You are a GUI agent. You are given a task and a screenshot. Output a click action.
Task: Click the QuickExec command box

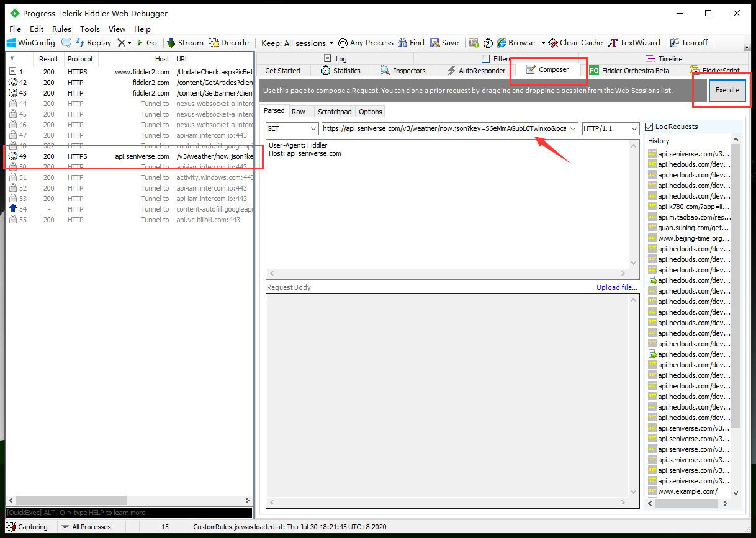click(129, 513)
